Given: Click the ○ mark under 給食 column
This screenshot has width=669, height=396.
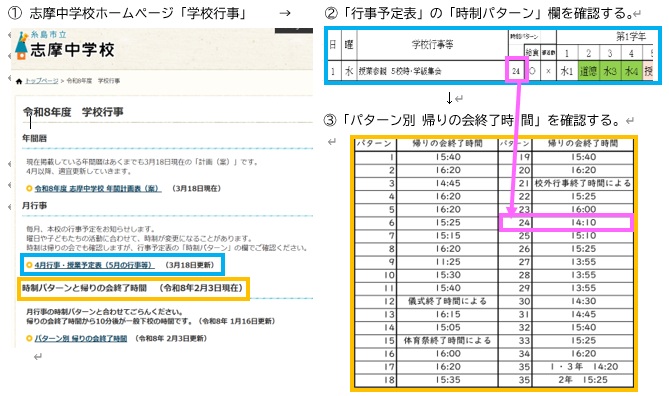Looking at the screenshot, I should (x=532, y=71).
